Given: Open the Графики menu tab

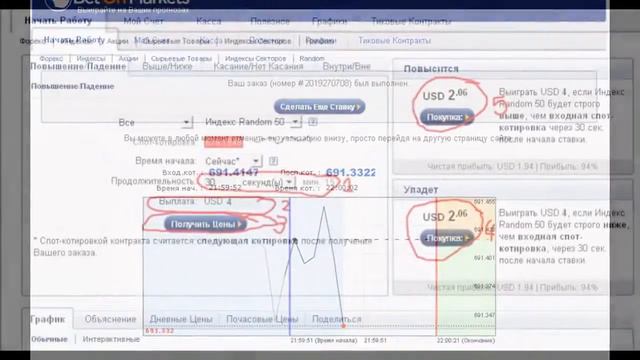Looking at the screenshot, I should (329, 21).
